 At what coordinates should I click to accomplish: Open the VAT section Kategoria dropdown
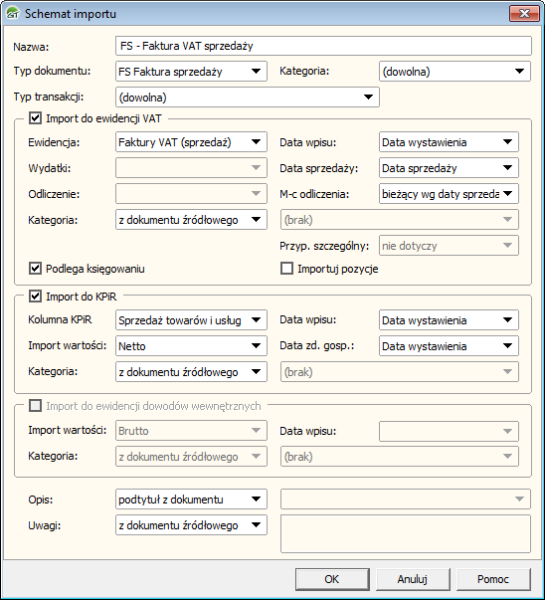coord(191,220)
